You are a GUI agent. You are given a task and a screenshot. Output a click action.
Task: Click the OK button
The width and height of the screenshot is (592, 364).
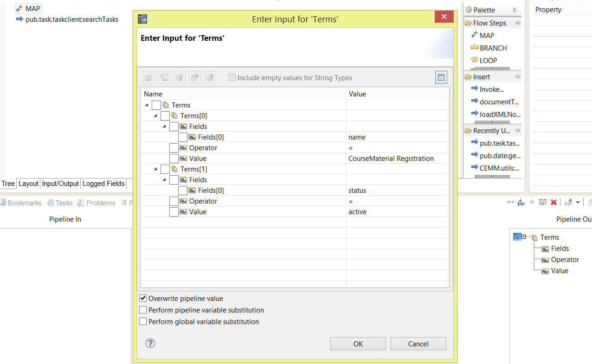pos(358,344)
